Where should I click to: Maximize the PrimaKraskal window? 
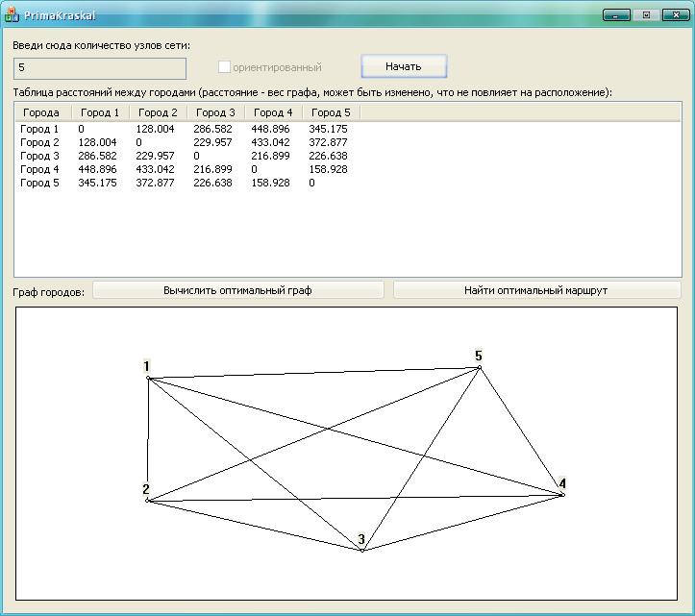point(646,15)
